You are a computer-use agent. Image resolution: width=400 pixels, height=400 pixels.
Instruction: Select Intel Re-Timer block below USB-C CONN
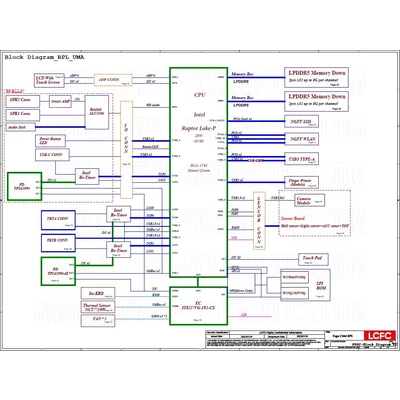tap(87, 176)
